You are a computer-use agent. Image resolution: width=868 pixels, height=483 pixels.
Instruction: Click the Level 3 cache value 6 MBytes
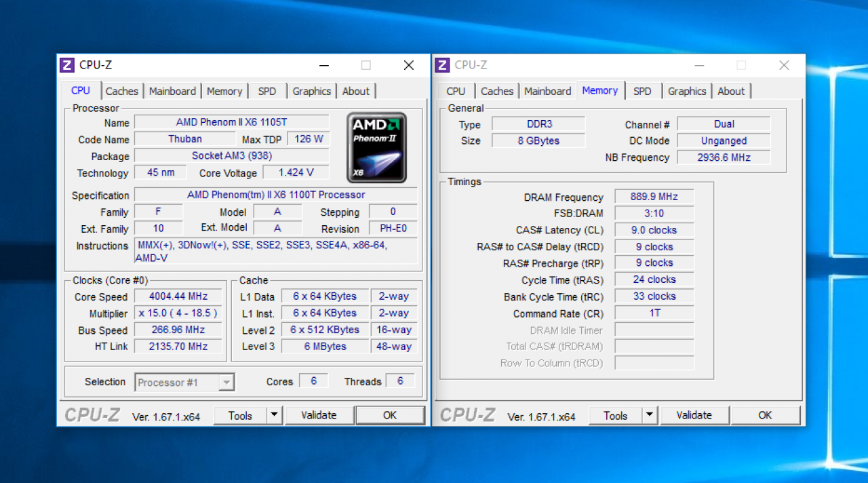point(325,347)
